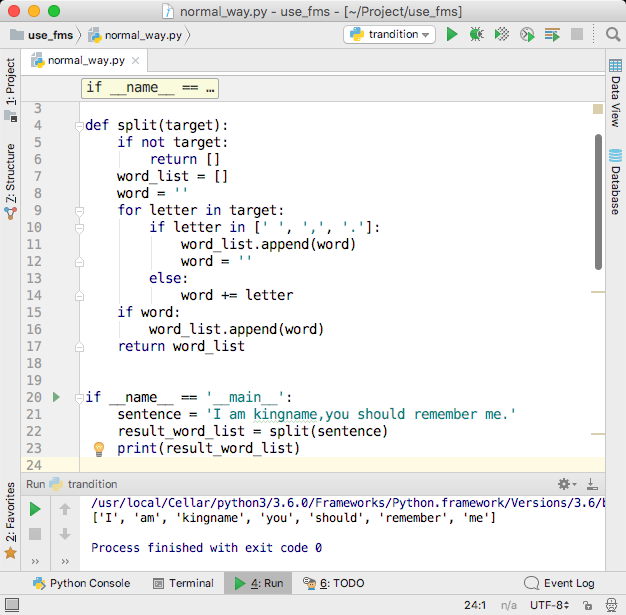The image size is (626, 615).
Task: Click the up stack trace arrow
Action: pyautogui.click(x=65, y=509)
